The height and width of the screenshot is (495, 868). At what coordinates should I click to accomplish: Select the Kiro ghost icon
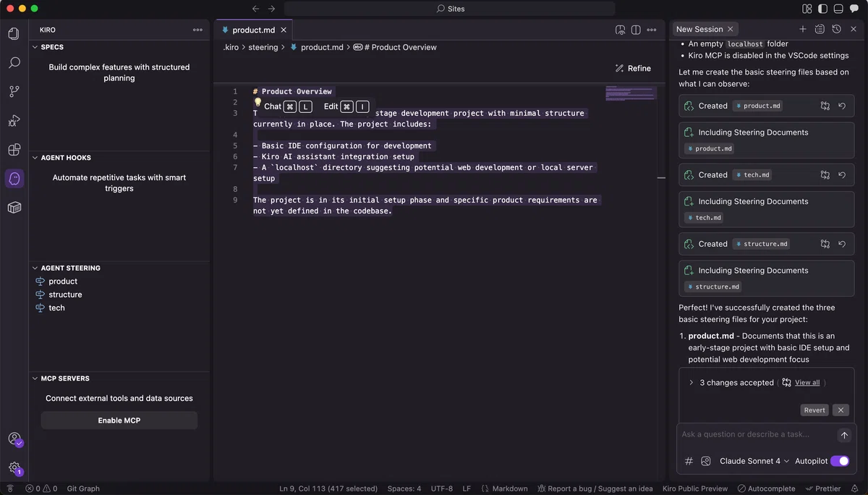coord(14,178)
